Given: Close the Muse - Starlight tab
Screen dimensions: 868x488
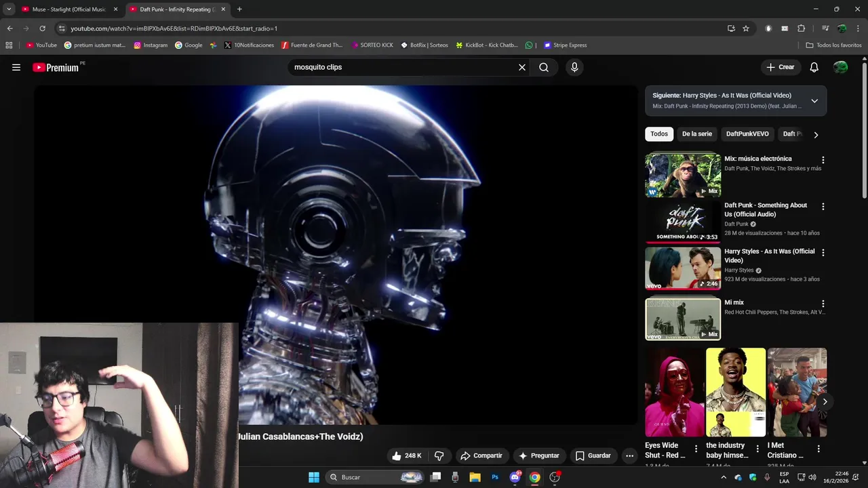Looking at the screenshot, I should tap(115, 9).
